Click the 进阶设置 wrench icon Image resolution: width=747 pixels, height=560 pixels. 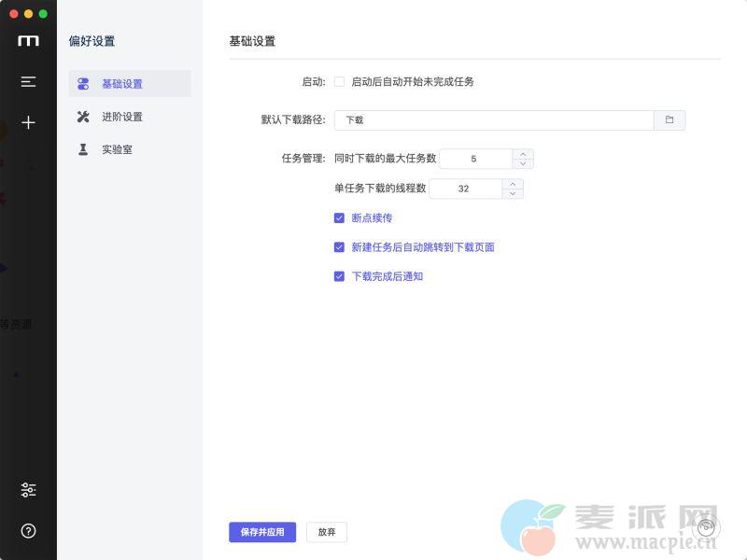[83, 117]
